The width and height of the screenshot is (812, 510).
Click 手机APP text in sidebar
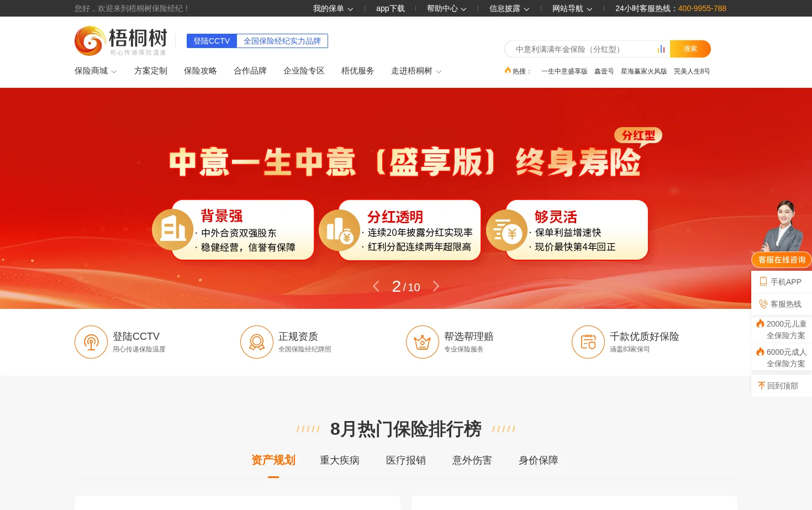(786, 282)
